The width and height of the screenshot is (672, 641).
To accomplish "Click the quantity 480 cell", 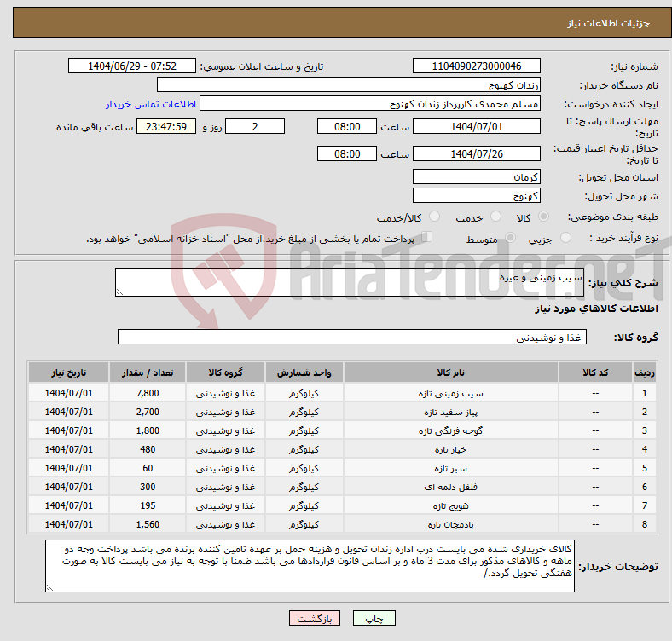I will (148, 449).
